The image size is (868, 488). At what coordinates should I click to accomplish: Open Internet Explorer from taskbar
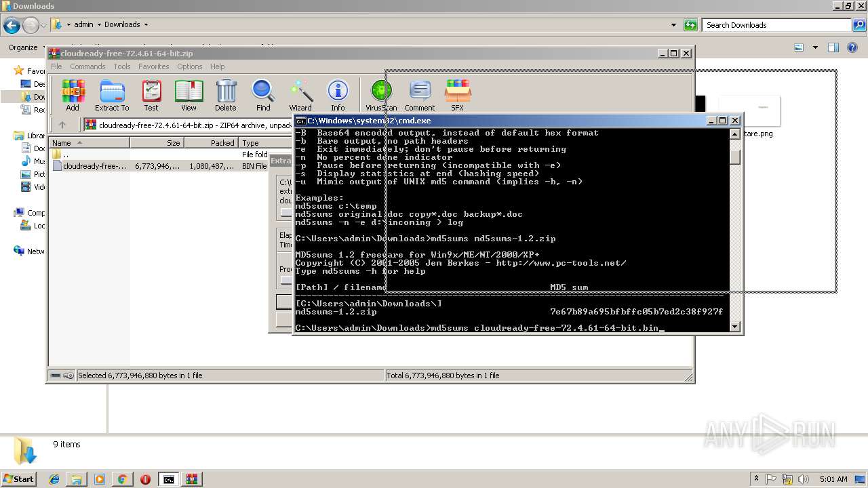click(x=54, y=479)
